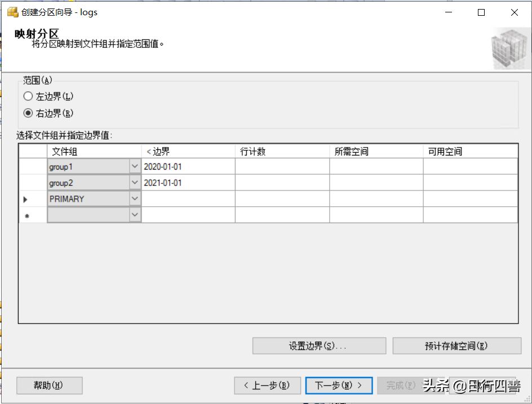Open the group1 filegroup dropdown
This screenshot has width=532, height=404.
(135, 167)
